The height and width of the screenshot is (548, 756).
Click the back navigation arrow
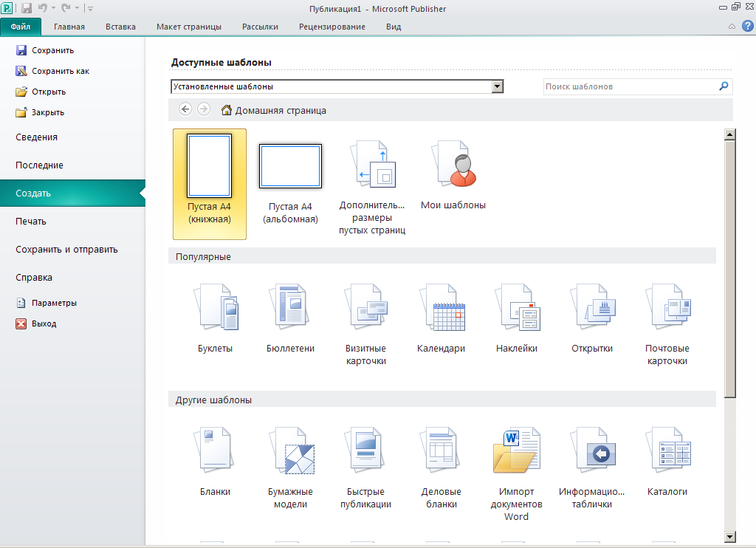click(x=185, y=109)
